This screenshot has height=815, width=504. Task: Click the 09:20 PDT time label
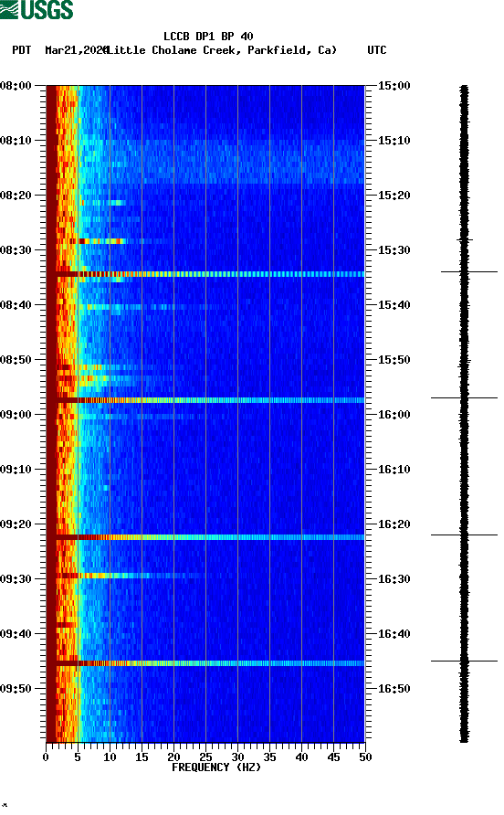click(x=16, y=524)
